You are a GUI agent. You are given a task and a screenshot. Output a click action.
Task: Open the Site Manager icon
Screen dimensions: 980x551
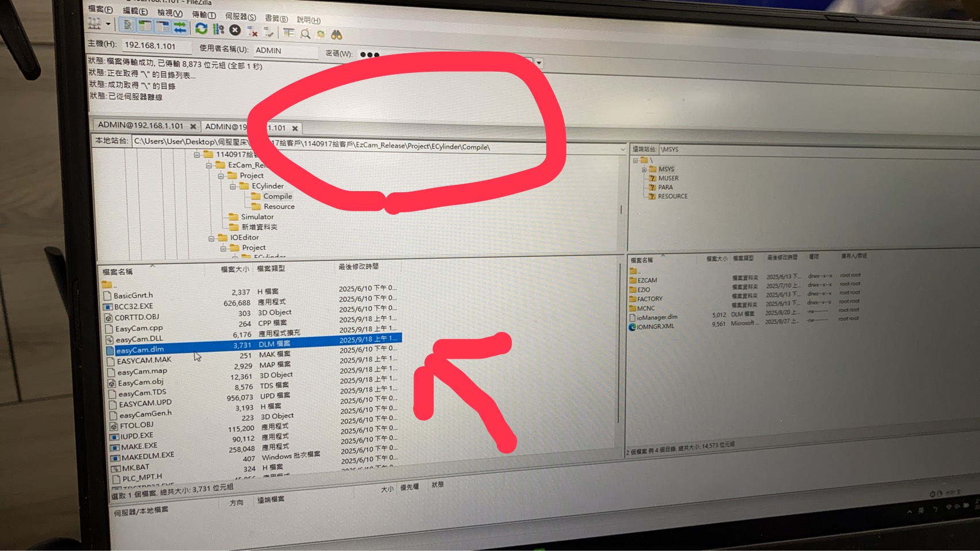click(x=94, y=23)
